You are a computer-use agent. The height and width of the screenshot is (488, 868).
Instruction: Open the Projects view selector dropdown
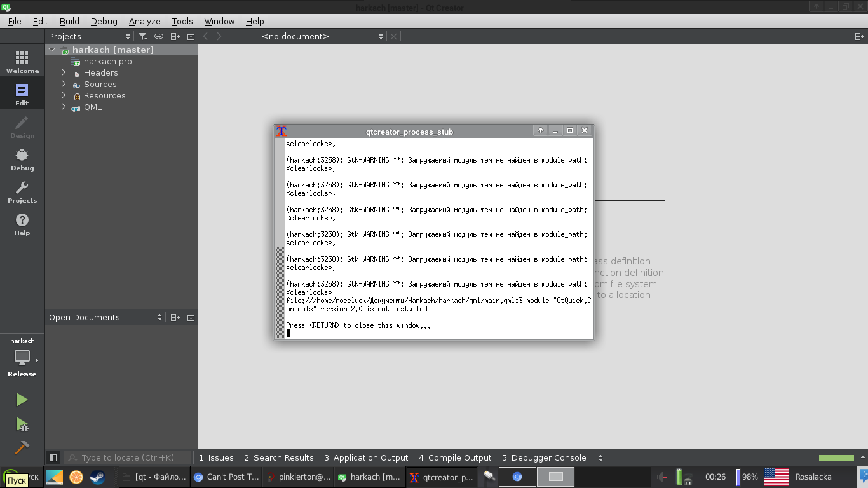(90, 37)
